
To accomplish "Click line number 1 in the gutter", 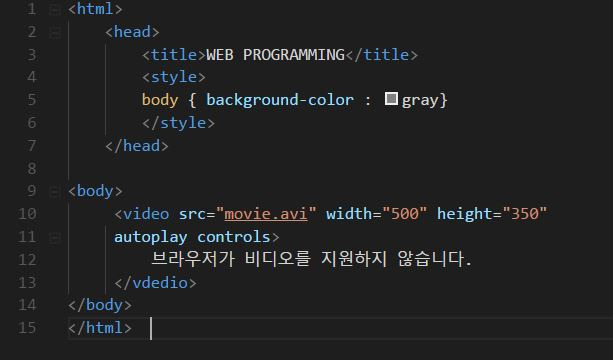I will pyautogui.click(x=32, y=9).
